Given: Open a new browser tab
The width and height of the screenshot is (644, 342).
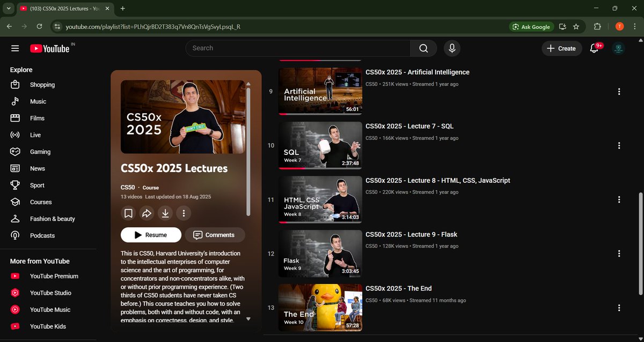Looking at the screenshot, I should pyautogui.click(x=123, y=9).
